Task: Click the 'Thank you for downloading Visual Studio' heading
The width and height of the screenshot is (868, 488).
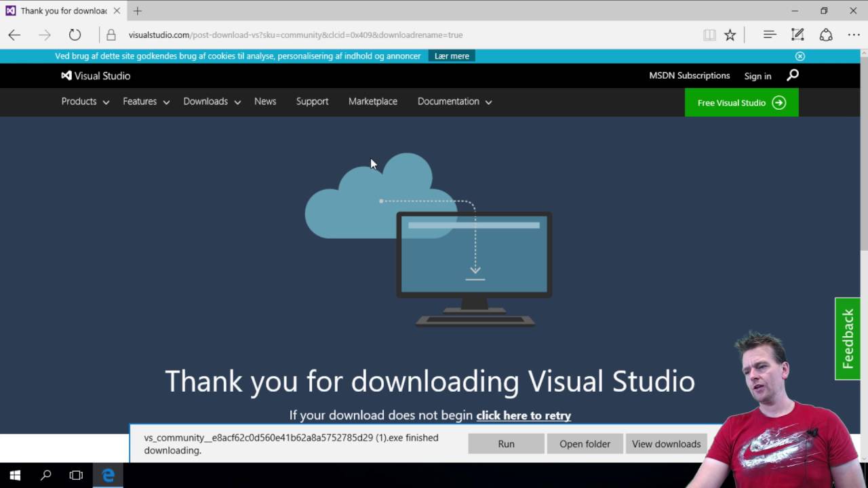Action: 430,381
